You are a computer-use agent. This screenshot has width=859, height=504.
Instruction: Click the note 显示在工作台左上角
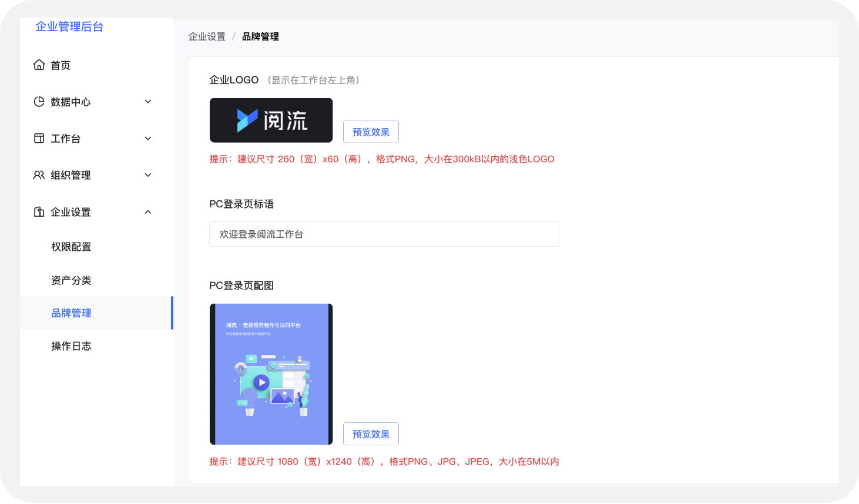click(313, 80)
